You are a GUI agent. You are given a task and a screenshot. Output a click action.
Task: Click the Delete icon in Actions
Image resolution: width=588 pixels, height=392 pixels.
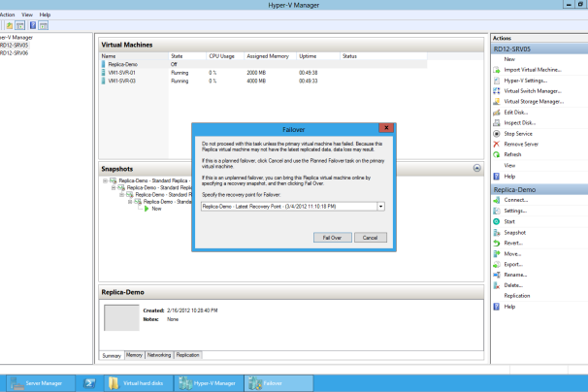497,285
